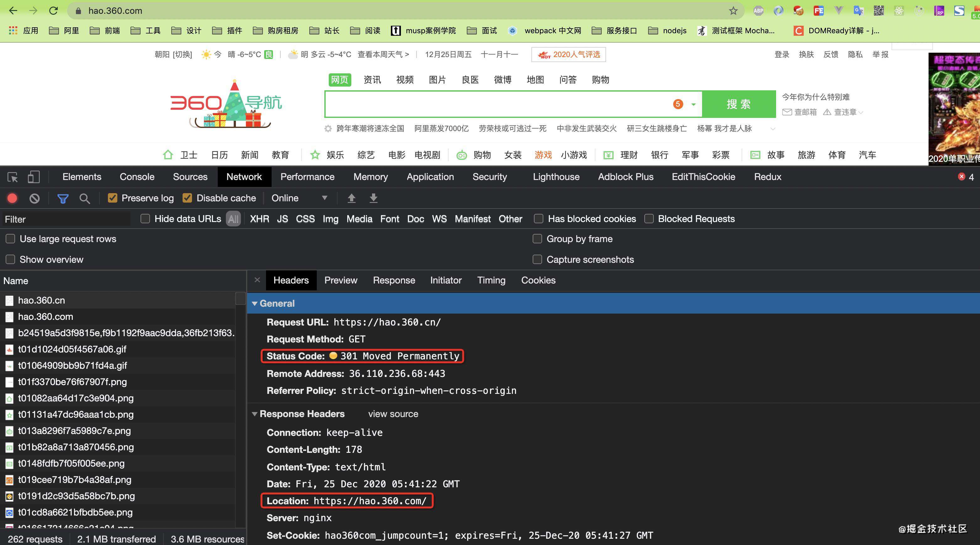The width and height of the screenshot is (980, 545).
Task: Select the hao.360.com request row
Action: (x=118, y=316)
